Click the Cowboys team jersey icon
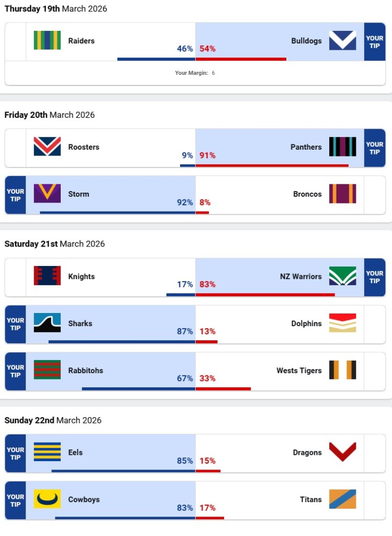The image size is (392, 536). pyautogui.click(x=47, y=499)
